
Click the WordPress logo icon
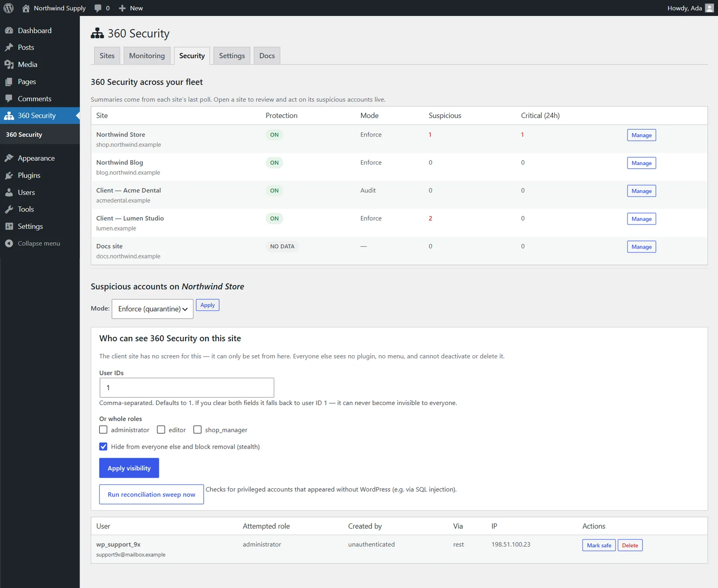point(9,8)
